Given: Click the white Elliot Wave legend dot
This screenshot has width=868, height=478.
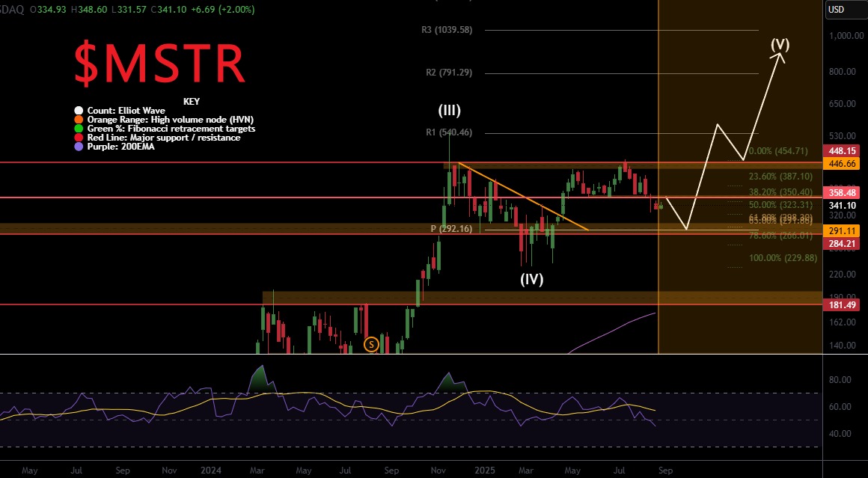Looking at the screenshot, I should [79, 111].
